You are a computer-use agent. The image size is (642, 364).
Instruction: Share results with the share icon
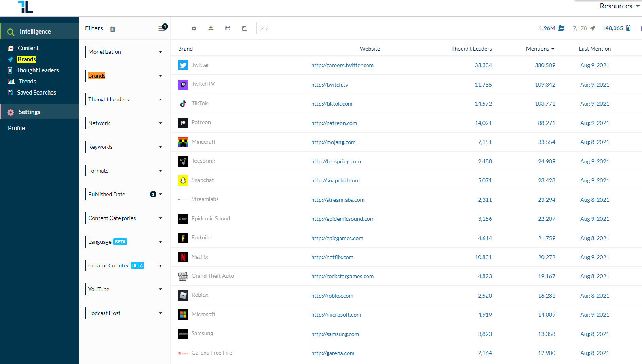pos(228,28)
